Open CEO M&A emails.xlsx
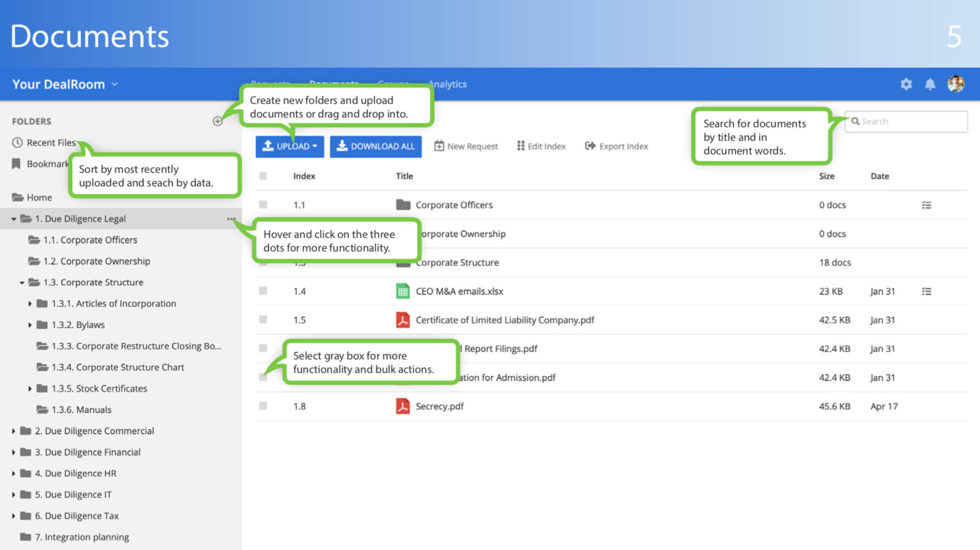980x550 pixels. click(x=460, y=291)
